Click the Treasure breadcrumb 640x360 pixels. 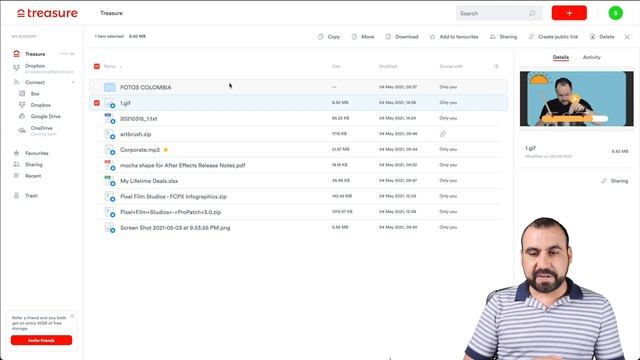coord(111,13)
